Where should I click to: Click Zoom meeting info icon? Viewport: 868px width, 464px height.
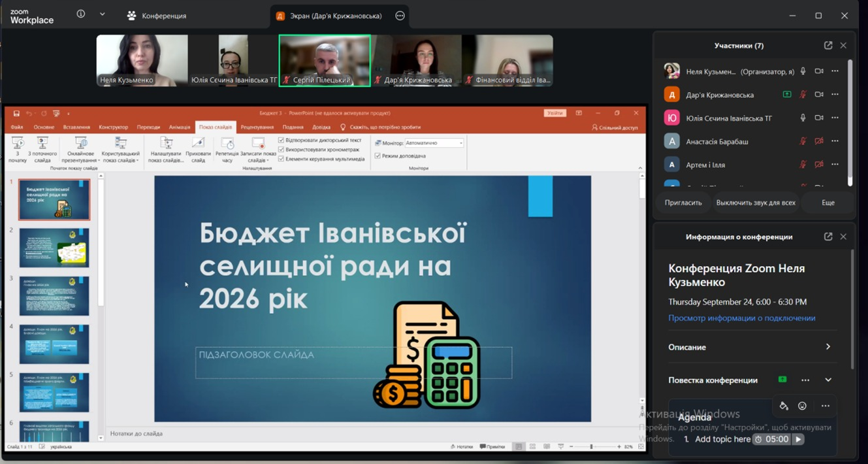[81, 14]
